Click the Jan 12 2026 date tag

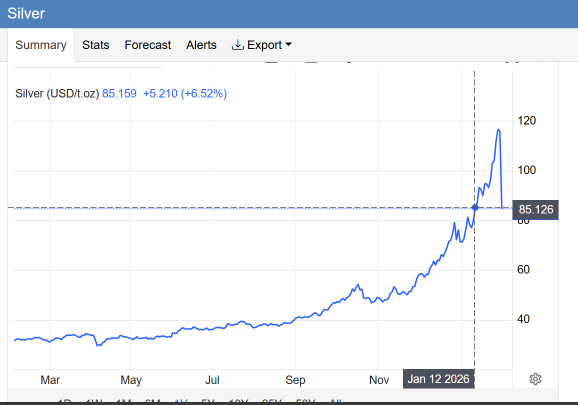click(438, 379)
